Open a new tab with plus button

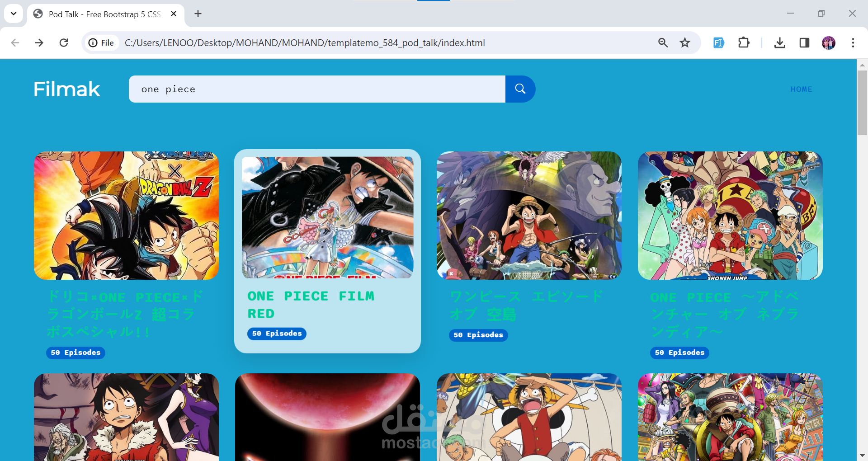[x=198, y=14]
